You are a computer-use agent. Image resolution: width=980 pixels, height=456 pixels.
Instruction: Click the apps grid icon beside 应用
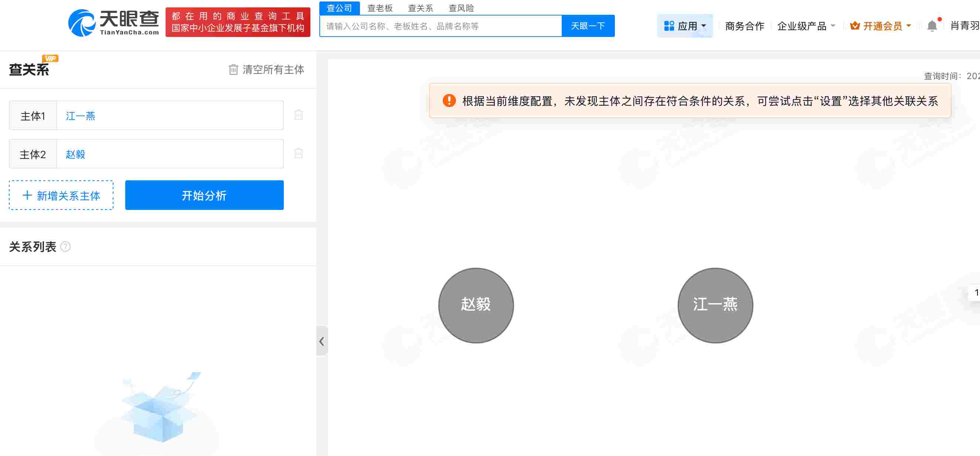pos(668,25)
